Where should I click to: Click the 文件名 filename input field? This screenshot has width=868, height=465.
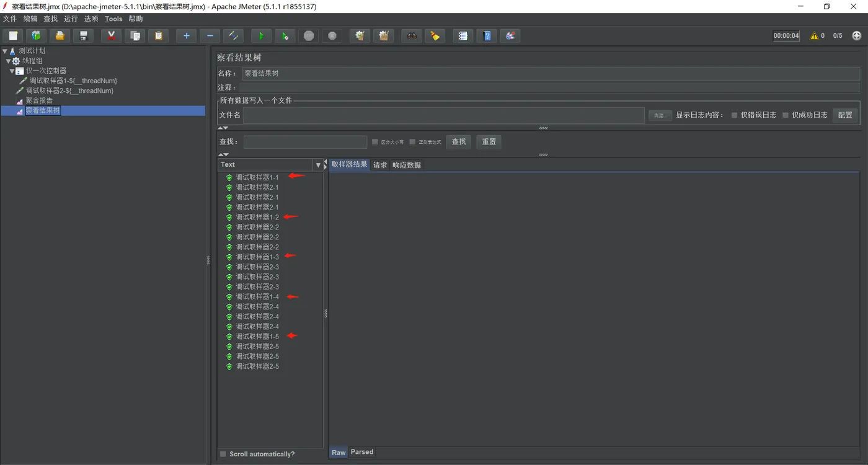(444, 115)
